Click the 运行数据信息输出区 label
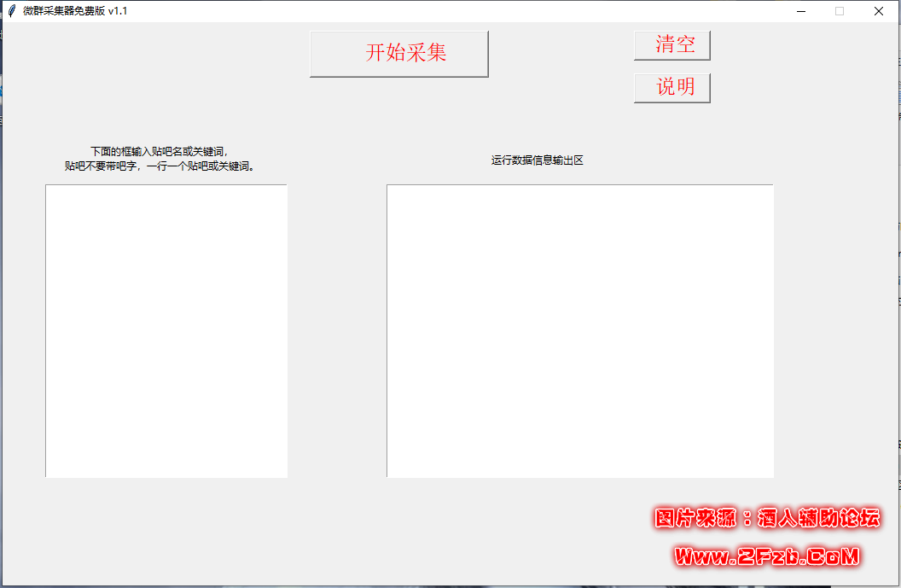 tap(538, 160)
